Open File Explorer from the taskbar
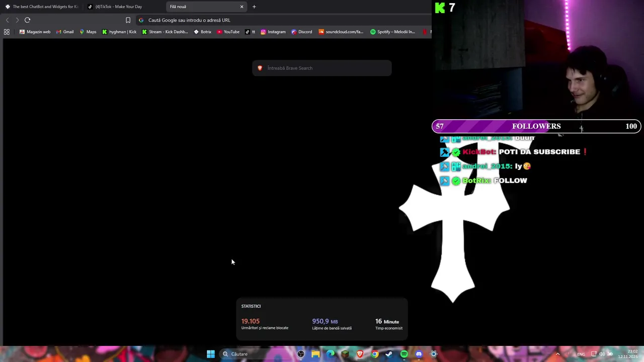Viewport: 644px width, 362px height. pyautogui.click(x=315, y=354)
